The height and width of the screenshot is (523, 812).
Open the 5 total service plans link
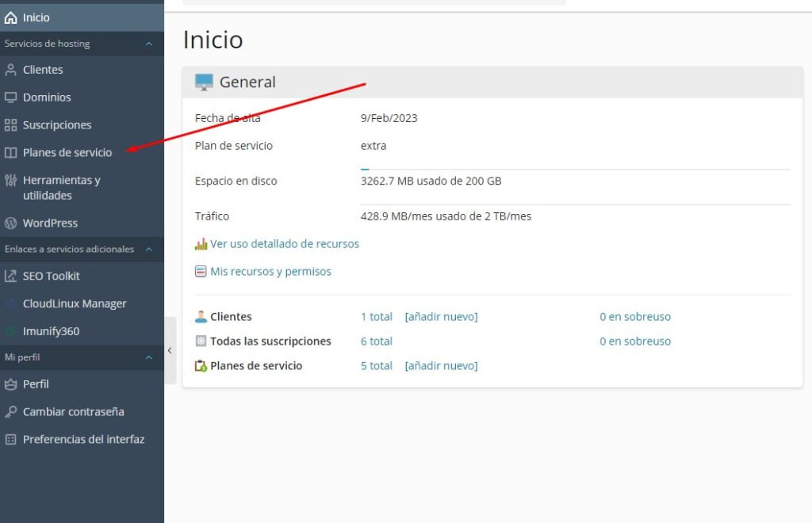[377, 366]
